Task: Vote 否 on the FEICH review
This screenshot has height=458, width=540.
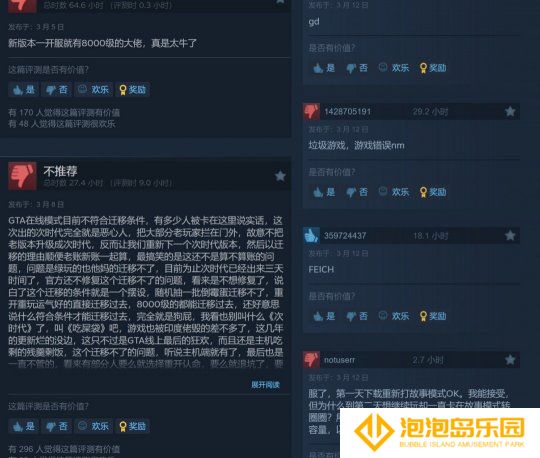Action: pyautogui.click(x=357, y=316)
